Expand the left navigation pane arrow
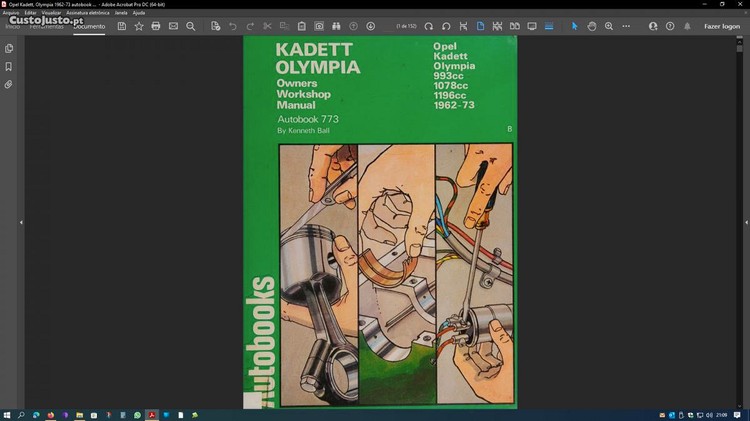Viewport: 750px width, 421px height. pyautogui.click(x=21, y=222)
